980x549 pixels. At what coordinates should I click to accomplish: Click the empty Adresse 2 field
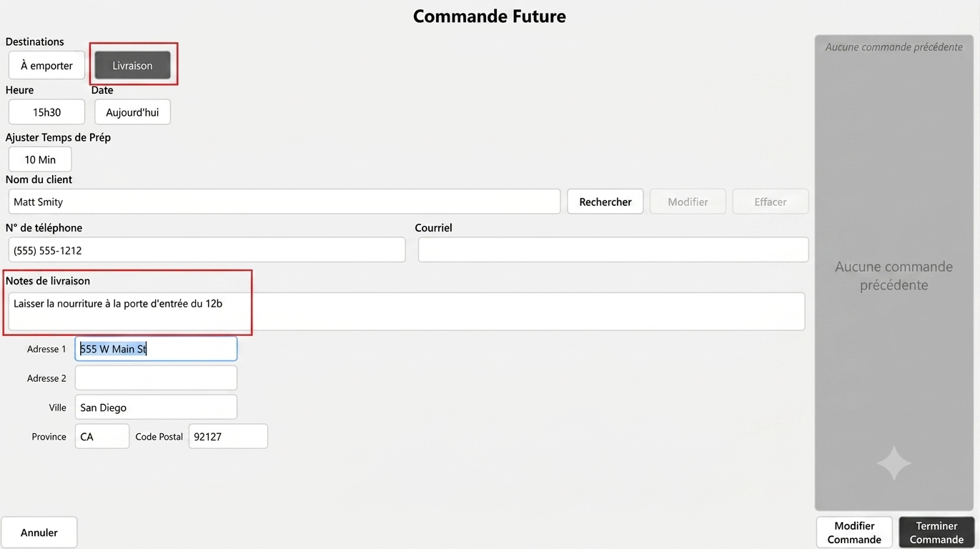pos(156,378)
